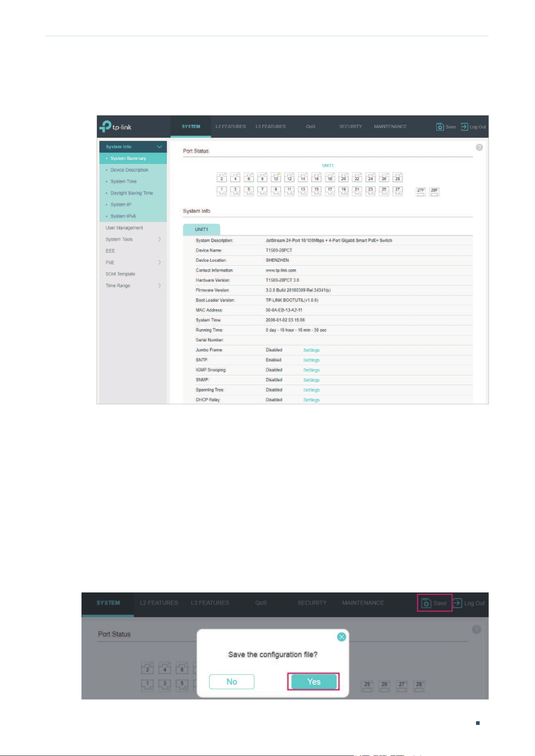Open System Summary in sidebar
This screenshot has width=535, height=756.
pos(133,158)
